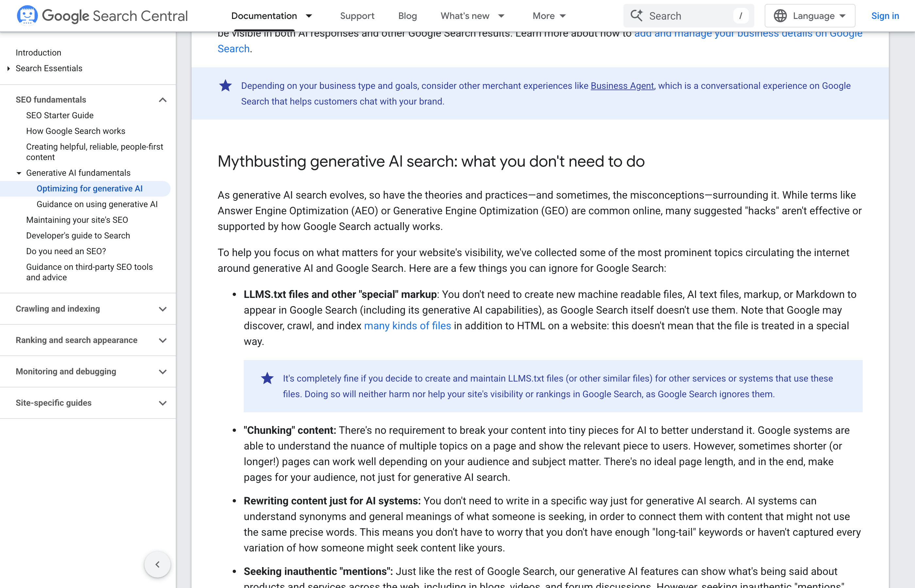Open Guidance on third-party SEO tools

point(89,272)
